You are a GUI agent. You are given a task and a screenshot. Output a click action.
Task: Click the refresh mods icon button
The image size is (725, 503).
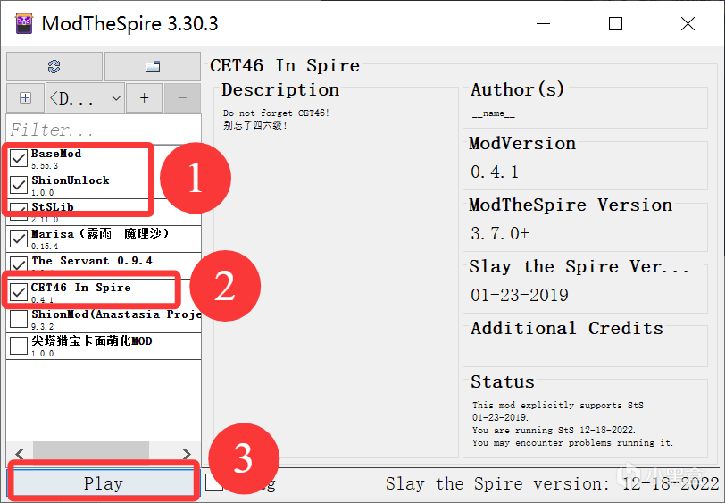[54, 67]
